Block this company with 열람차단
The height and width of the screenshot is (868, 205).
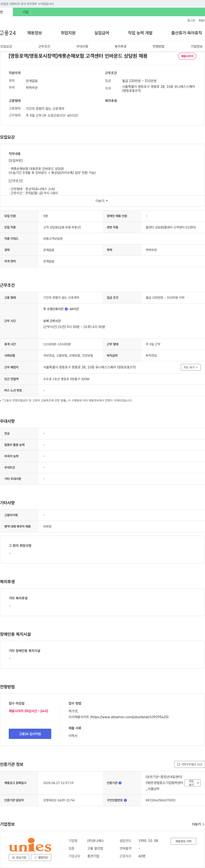click(x=41, y=857)
